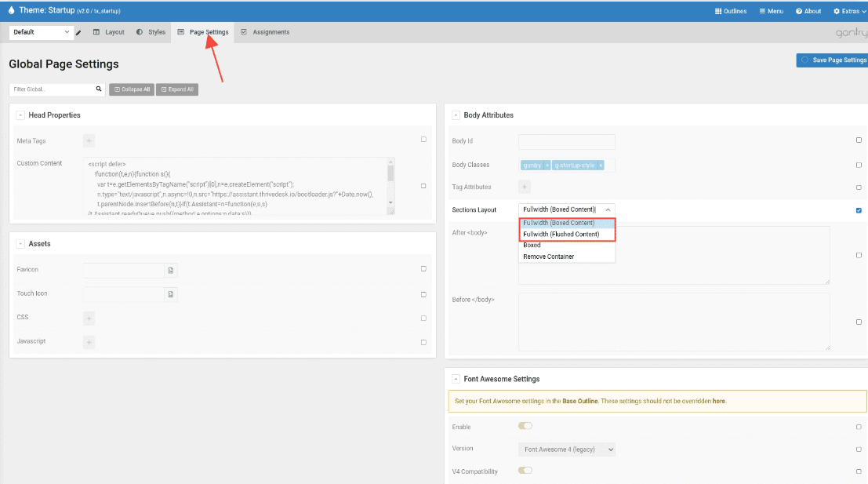Open the Touch Icon file picker icon
The height and width of the screenshot is (484, 868).
click(x=170, y=294)
